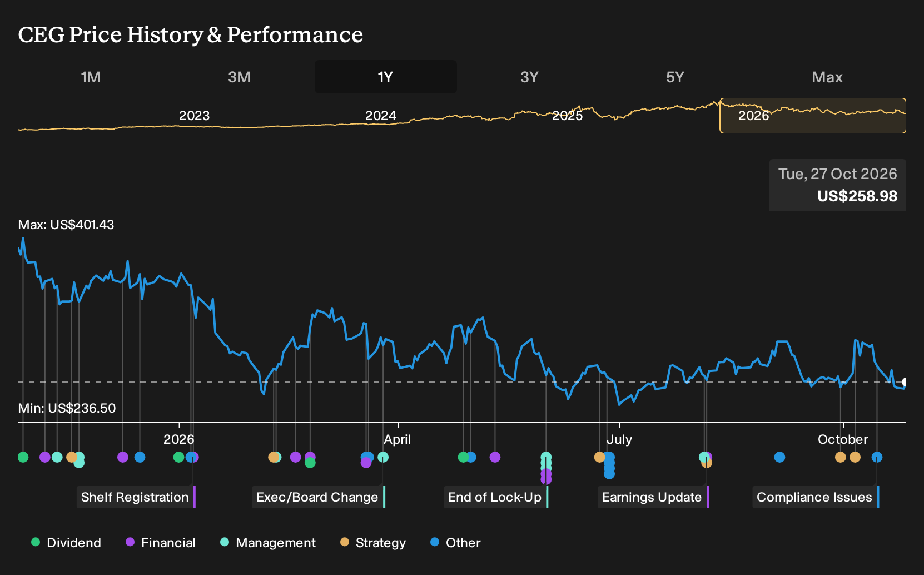Click the Compliance Issues event label
Screen dimensions: 924x575
coord(816,497)
